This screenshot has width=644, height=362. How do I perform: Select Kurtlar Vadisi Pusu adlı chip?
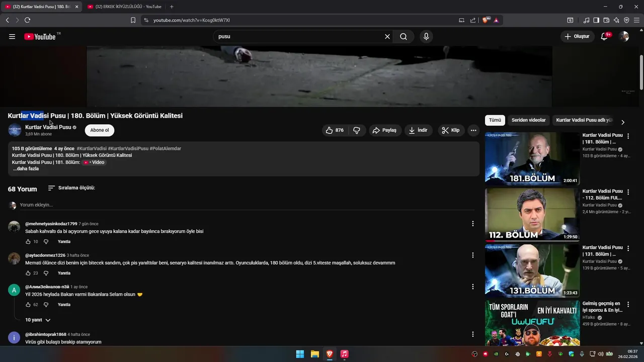coord(584,120)
